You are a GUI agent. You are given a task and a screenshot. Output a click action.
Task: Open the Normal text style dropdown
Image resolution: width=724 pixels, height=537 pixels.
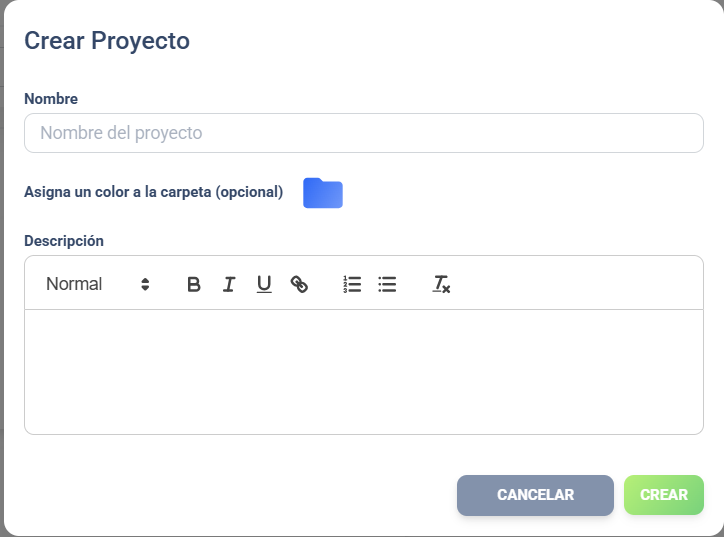tap(96, 284)
